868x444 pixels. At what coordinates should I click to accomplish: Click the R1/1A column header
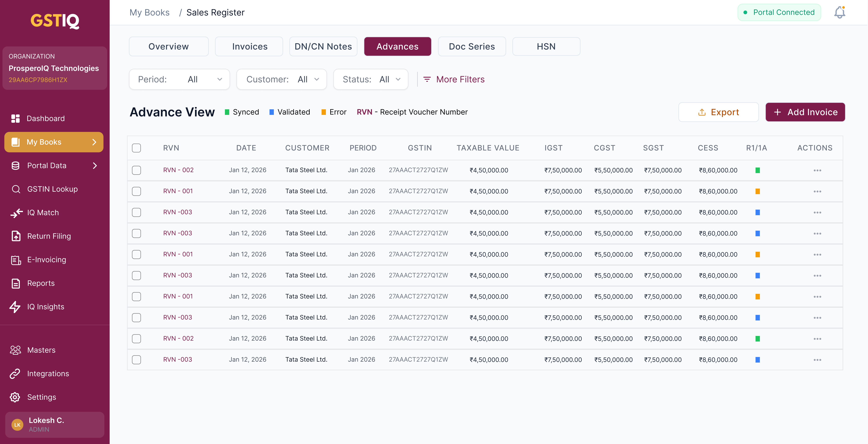click(x=756, y=148)
